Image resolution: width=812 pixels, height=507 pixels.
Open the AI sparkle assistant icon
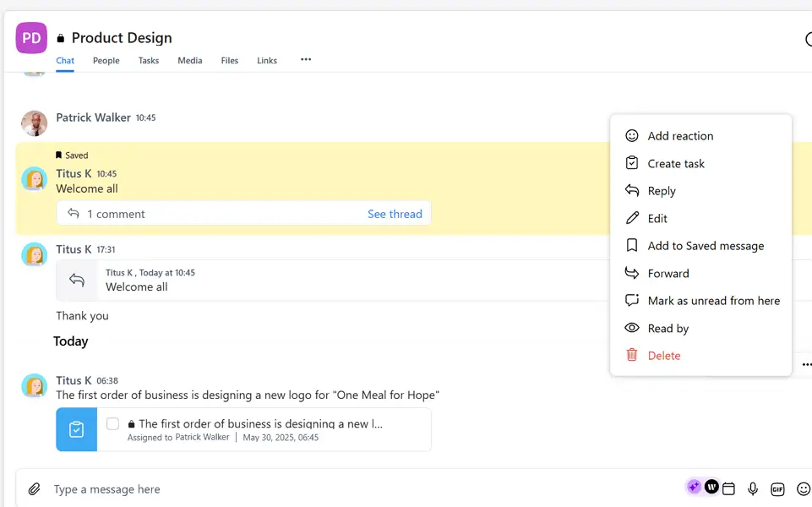pyautogui.click(x=694, y=488)
